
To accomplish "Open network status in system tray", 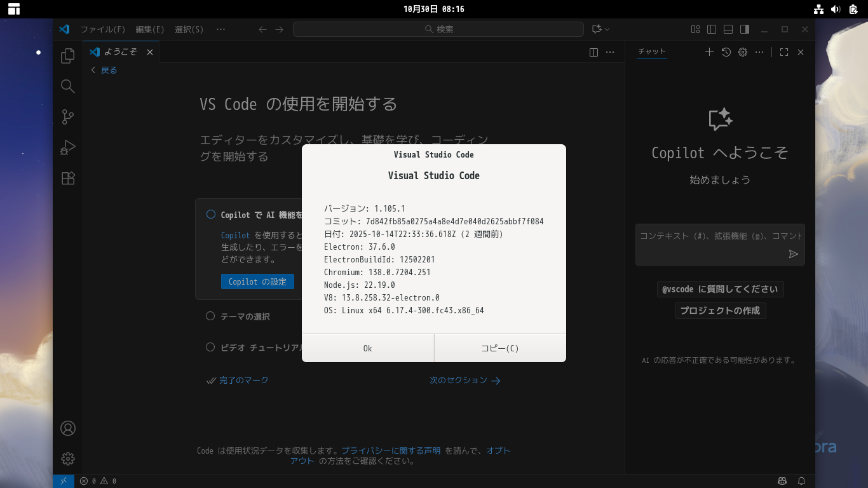I will [818, 9].
